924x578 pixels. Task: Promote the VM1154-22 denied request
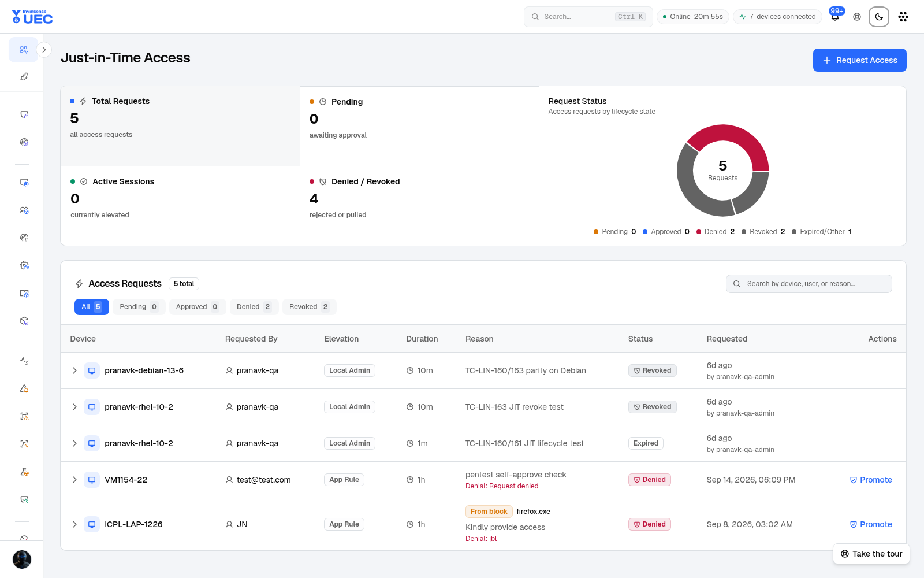point(871,480)
